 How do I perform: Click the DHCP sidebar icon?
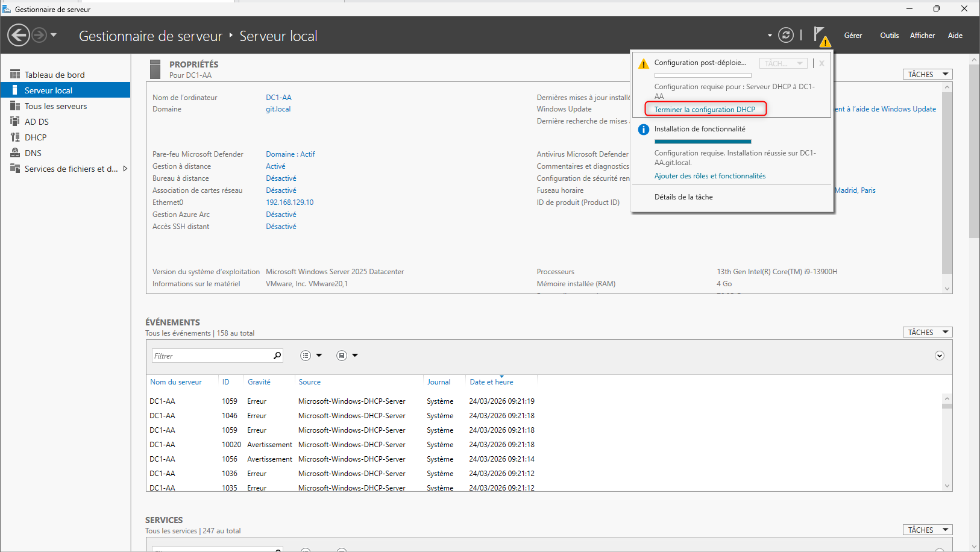click(15, 137)
